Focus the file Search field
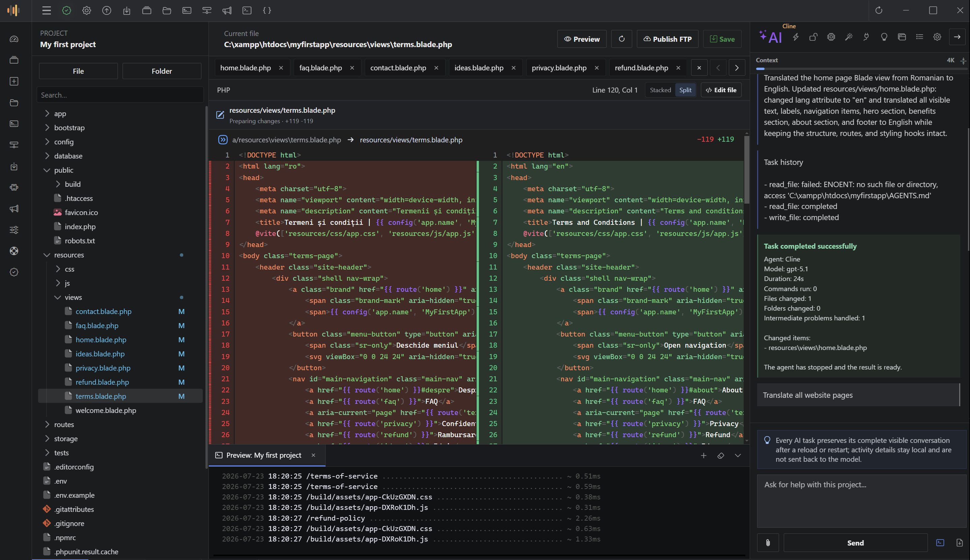 coord(120,95)
